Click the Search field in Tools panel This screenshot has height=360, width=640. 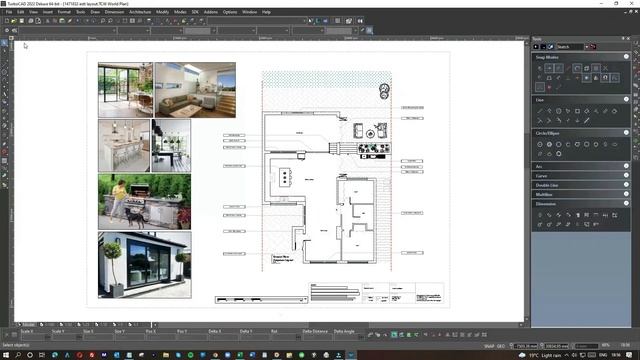point(570,47)
